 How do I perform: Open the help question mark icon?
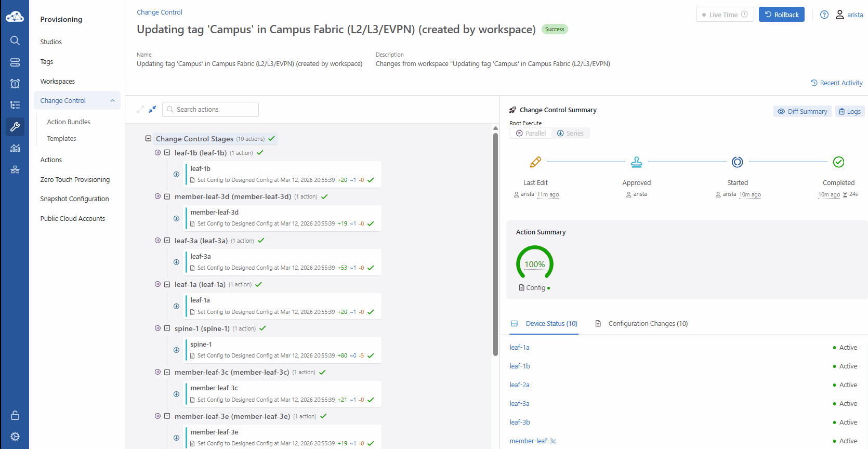[x=824, y=15]
